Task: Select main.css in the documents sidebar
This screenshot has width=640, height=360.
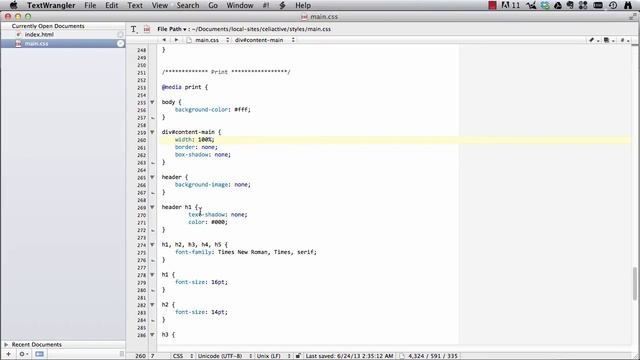Action: 63,43
